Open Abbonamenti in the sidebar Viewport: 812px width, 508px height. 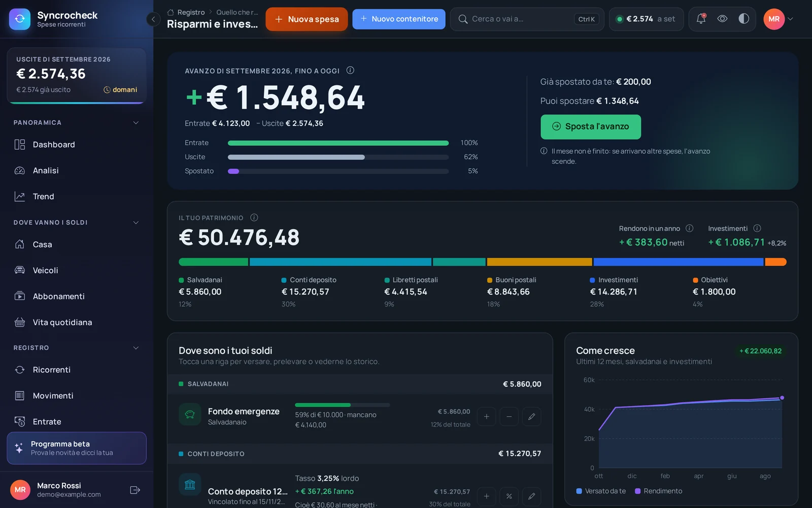[77, 296]
